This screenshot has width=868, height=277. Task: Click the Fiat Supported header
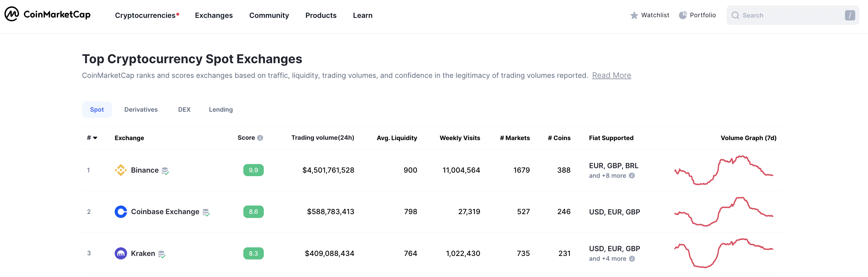[611, 138]
